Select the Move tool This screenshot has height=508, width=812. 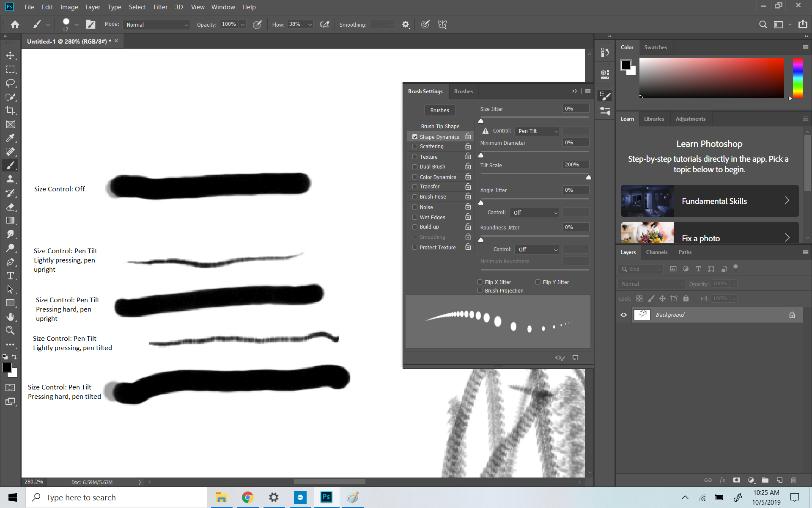(10, 55)
